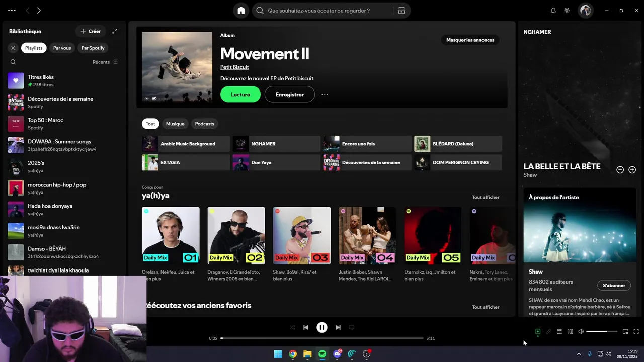Open the Don Yaya shortcut

pos(276,163)
